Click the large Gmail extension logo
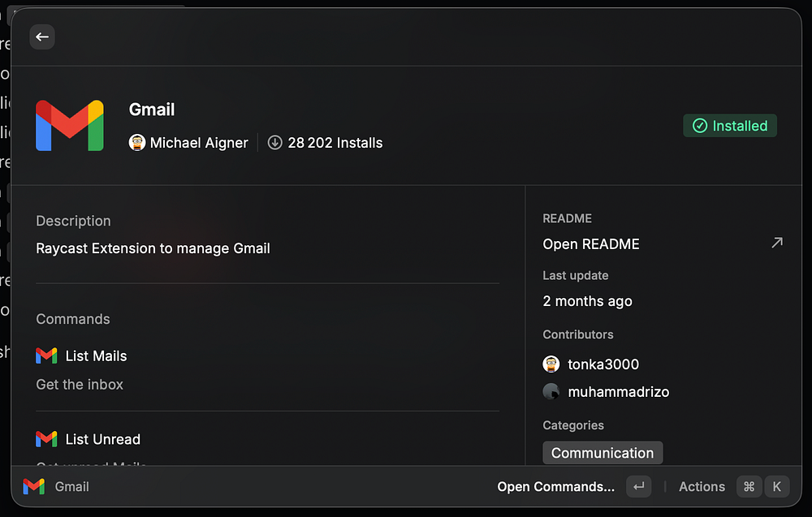Image resolution: width=812 pixels, height=517 pixels. coord(69,126)
